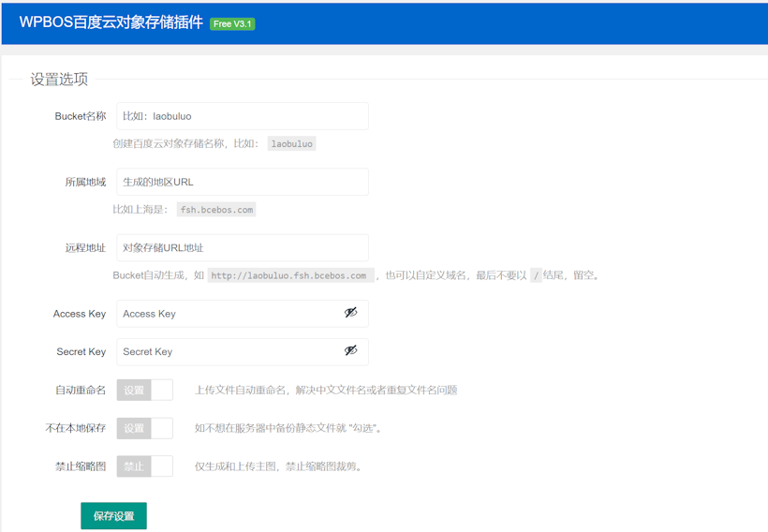
Task: Click the 设置选项 section heading
Action: [59, 80]
